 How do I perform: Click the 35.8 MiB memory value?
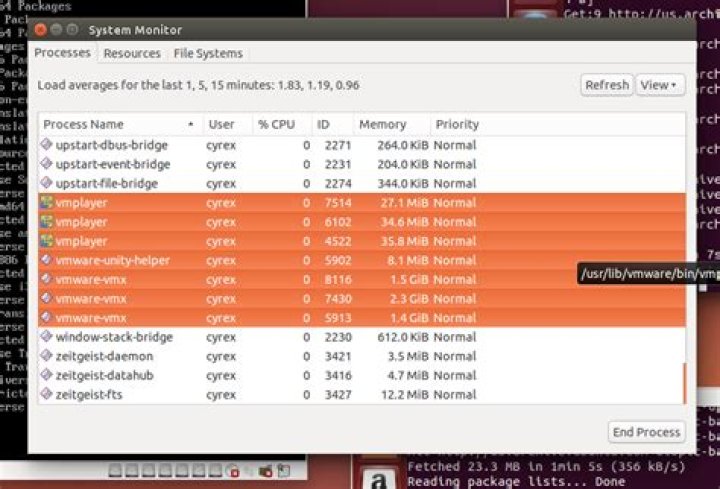point(405,241)
